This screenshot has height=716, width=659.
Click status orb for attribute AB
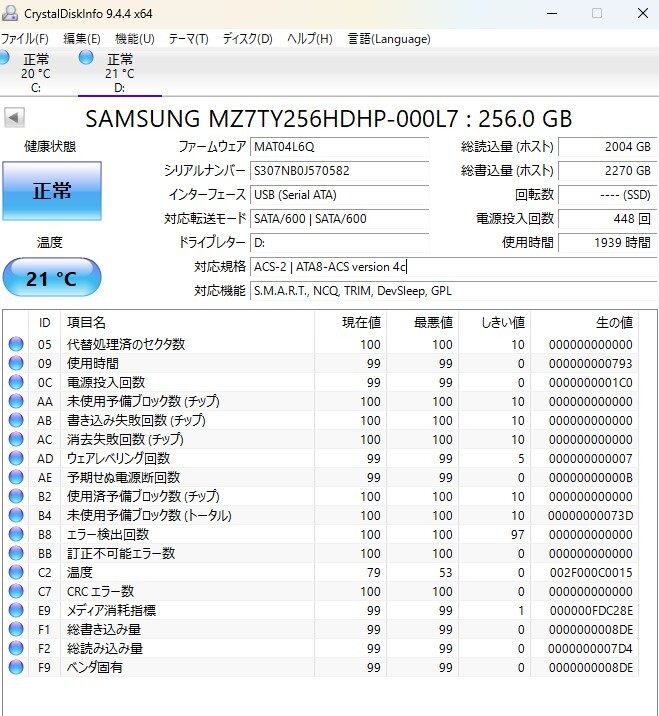click(16, 420)
